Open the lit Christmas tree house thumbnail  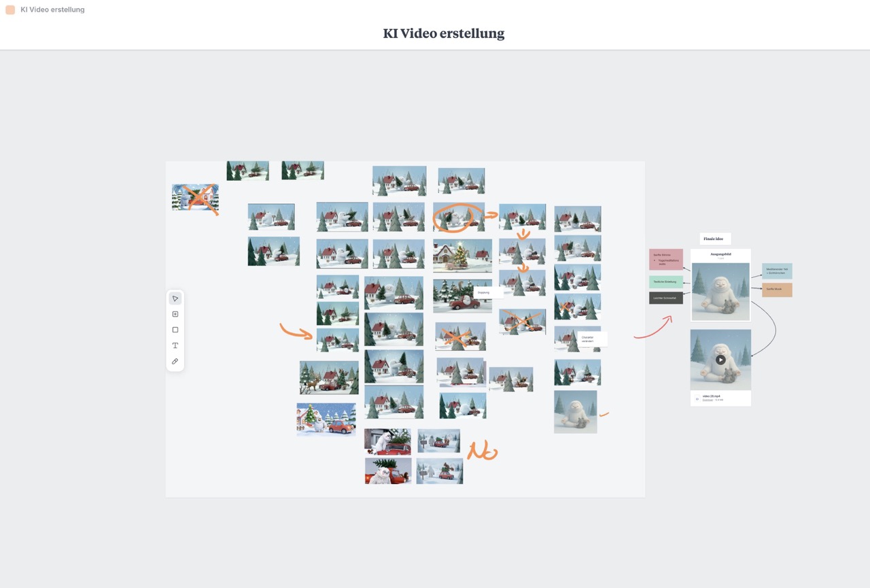(462, 255)
